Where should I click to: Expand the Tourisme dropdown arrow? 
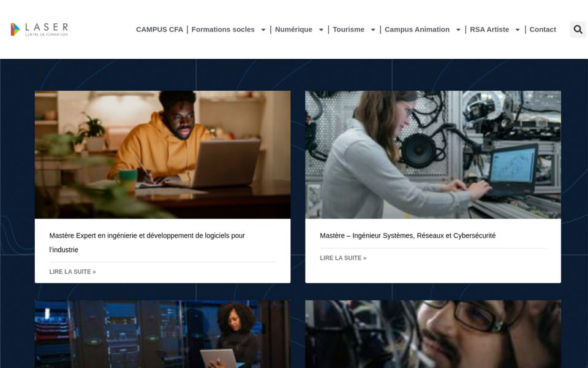373,29
